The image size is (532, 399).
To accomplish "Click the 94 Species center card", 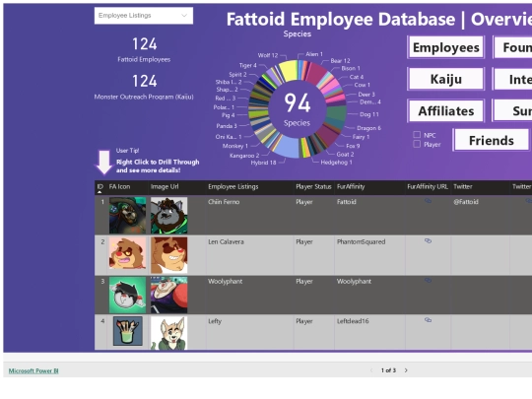I will [x=298, y=109].
